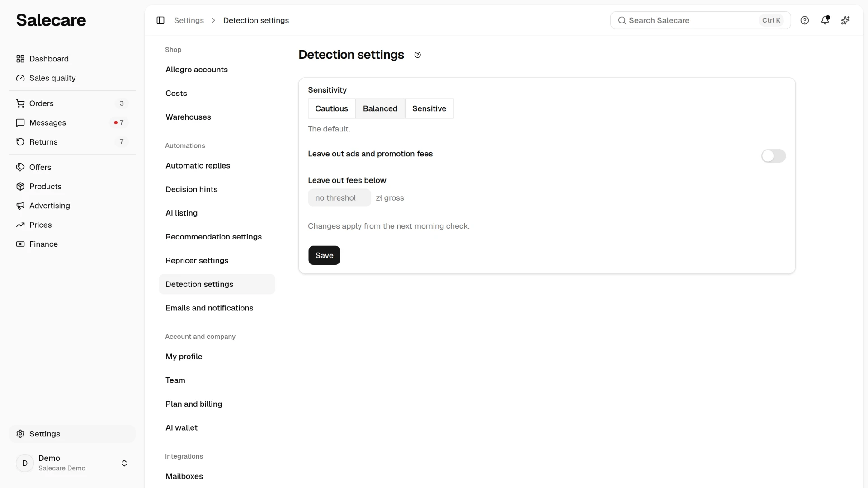868x488 pixels.
Task: Select Balanced sensitivity
Action: tap(380, 108)
